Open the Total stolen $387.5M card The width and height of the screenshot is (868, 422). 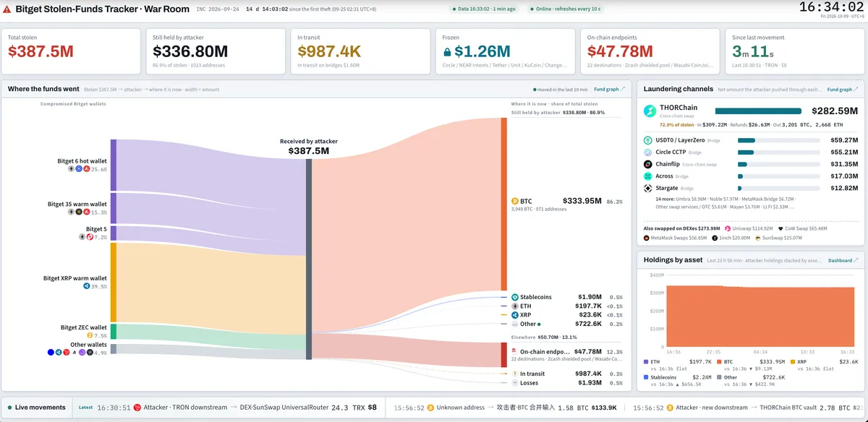click(x=72, y=51)
